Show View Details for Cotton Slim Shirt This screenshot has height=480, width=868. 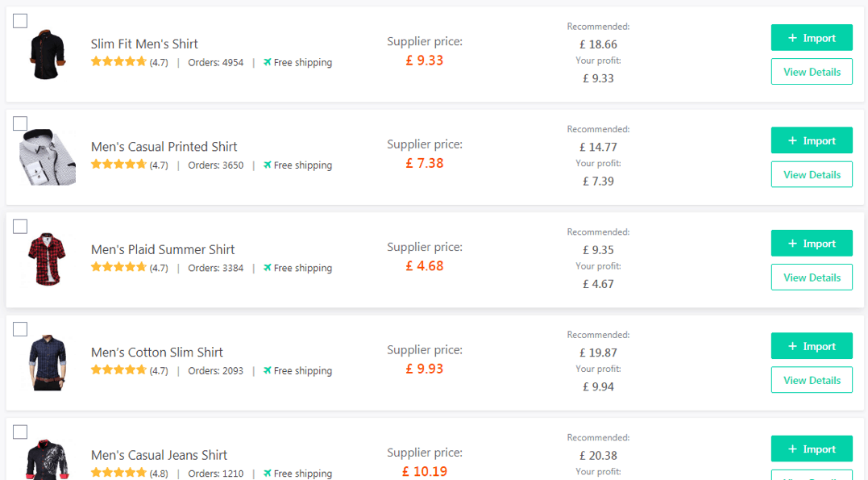click(x=812, y=380)
